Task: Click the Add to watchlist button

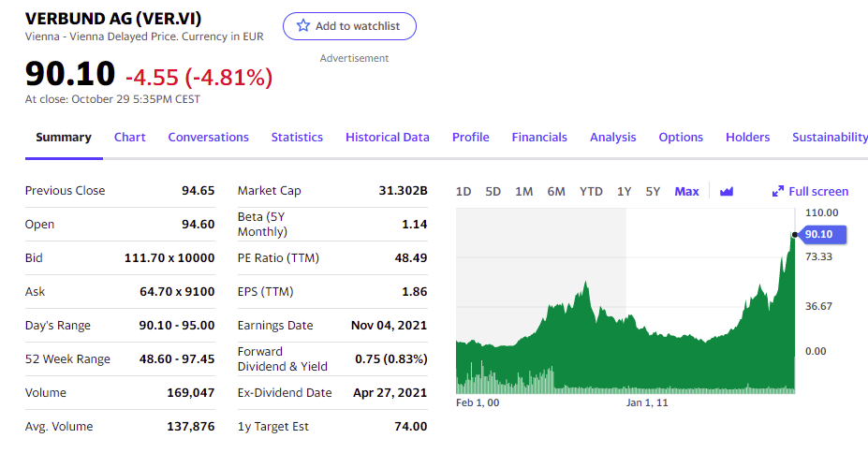Action: [349, 26]
